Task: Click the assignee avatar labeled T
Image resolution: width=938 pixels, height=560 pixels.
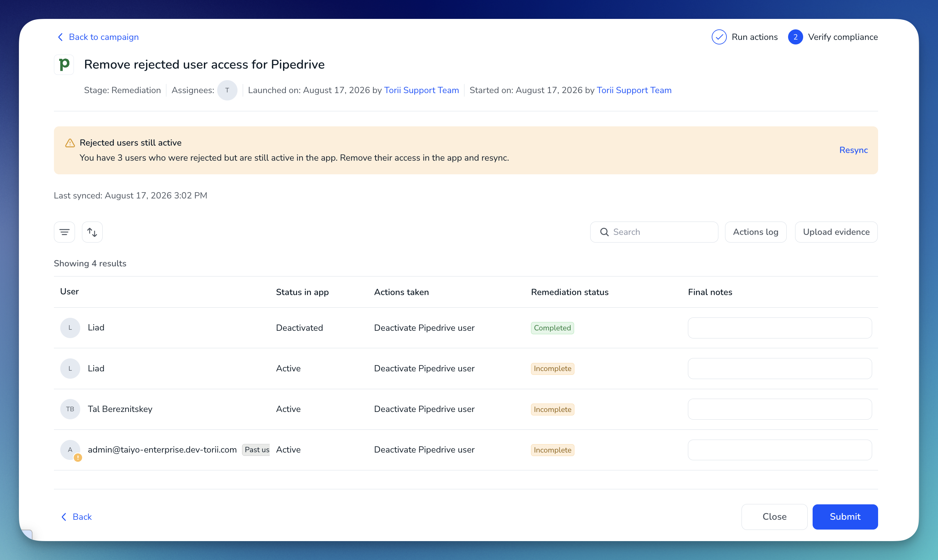Action: pyautogui.click(x=227, y=90)
